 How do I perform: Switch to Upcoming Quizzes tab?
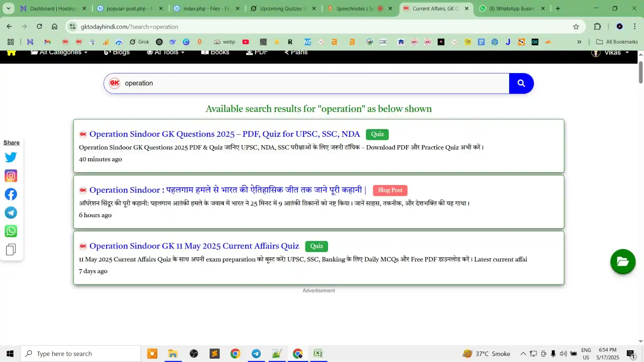[283, 8]
